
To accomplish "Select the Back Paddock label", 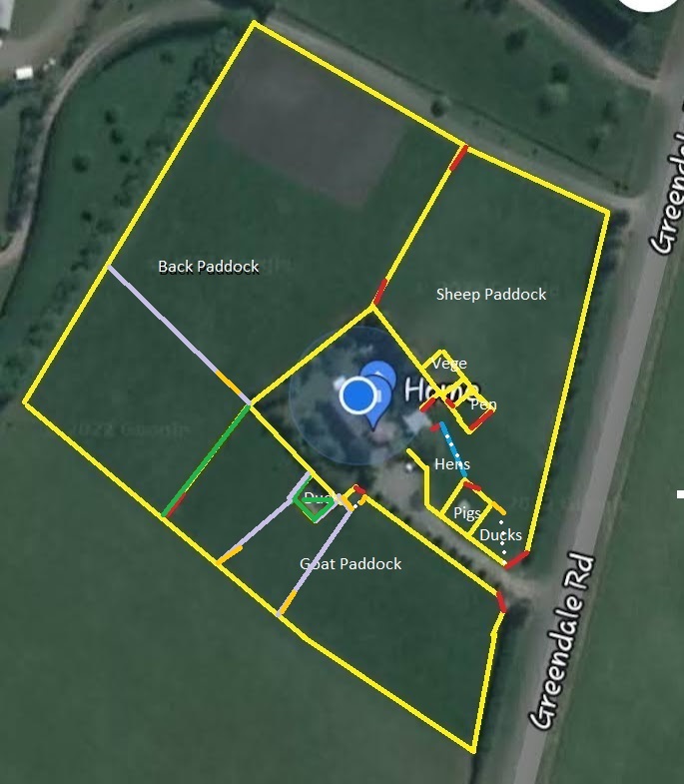I will tap(209, 267).
